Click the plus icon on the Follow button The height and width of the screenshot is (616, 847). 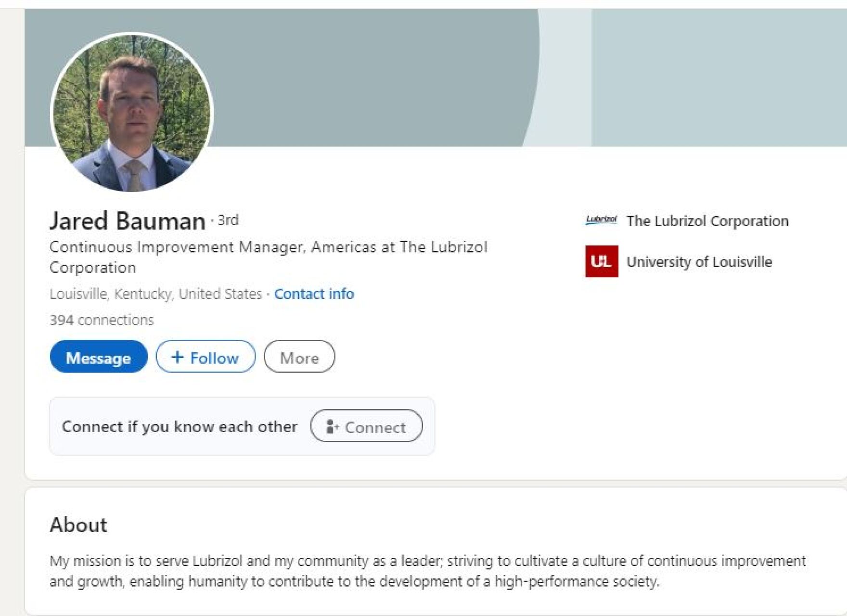177,357
